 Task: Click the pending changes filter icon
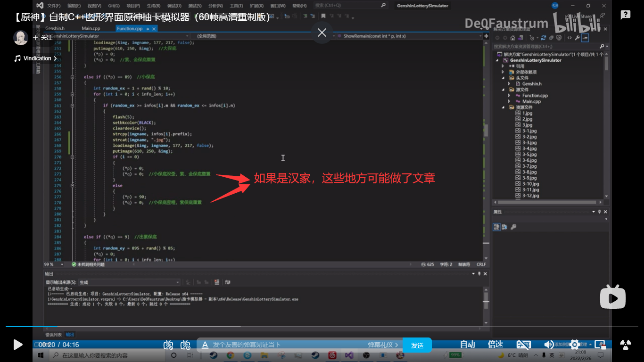click(x=533, y=38)
